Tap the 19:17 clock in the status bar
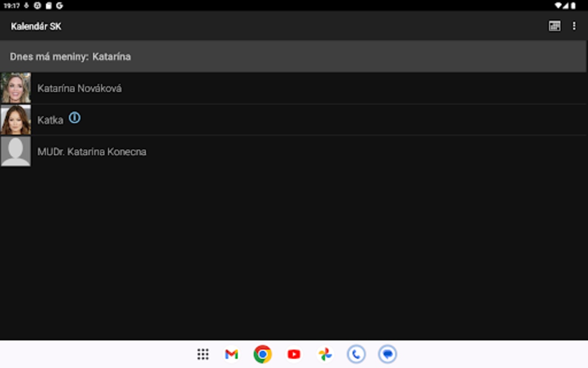588x368 pixels. pos(11,6)
